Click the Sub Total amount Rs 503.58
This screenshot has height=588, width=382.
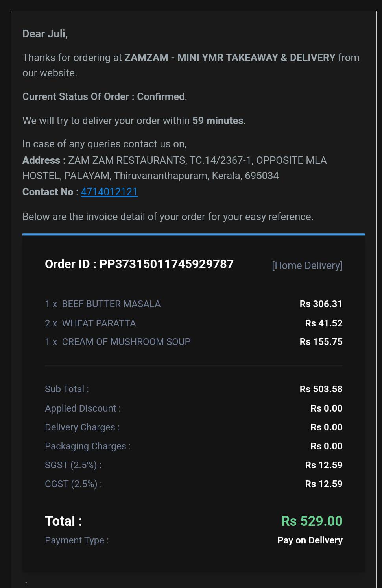[x=321, y=389]
